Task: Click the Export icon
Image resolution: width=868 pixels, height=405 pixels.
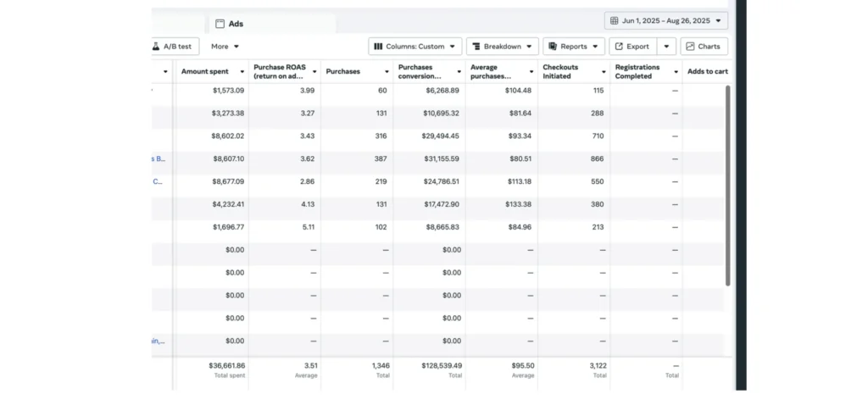Action: 619,47
